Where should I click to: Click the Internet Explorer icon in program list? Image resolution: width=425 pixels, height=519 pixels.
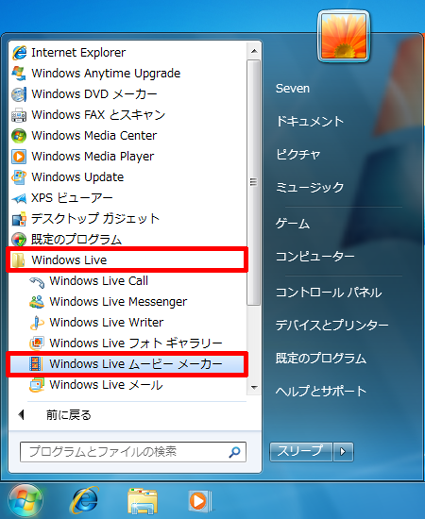pyautogui.click(x=19, y=53)
